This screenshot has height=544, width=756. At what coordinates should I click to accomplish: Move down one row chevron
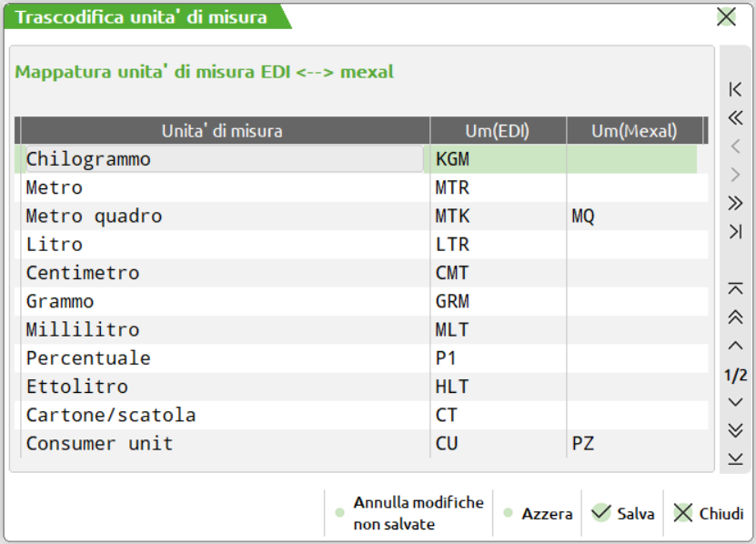pos(736,402)
